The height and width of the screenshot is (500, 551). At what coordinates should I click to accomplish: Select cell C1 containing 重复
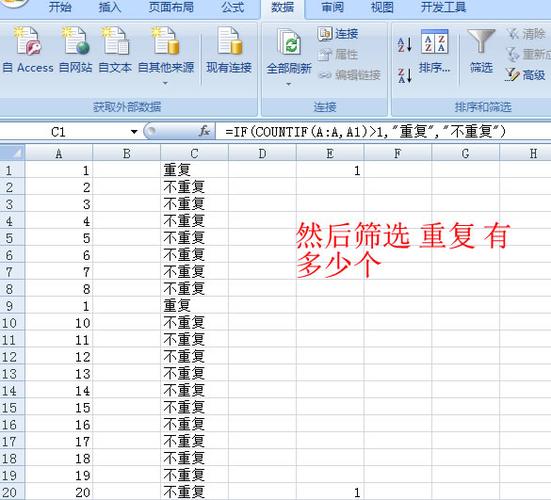[194, 170]
